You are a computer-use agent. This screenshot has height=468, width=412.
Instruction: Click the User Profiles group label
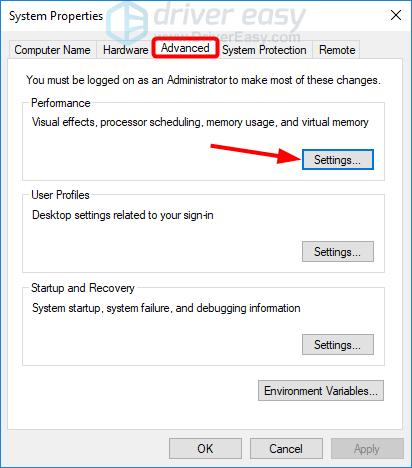tap(60, 195)
